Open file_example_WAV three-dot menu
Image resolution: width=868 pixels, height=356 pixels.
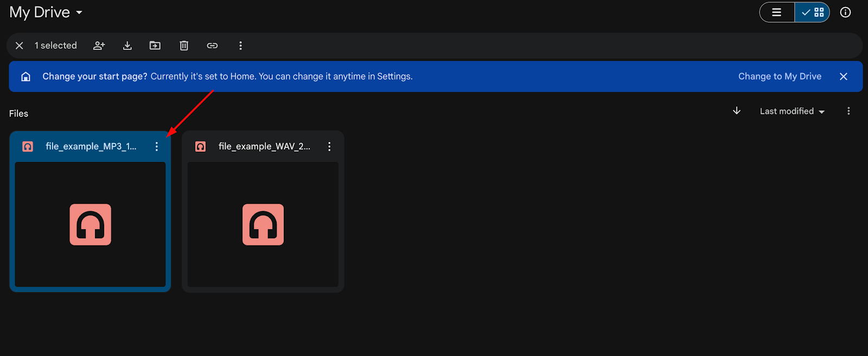329,146
